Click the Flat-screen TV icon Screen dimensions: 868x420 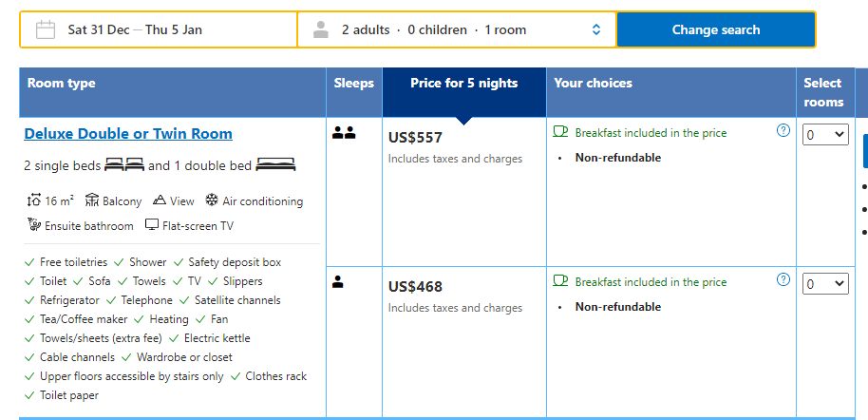[152, 225]
